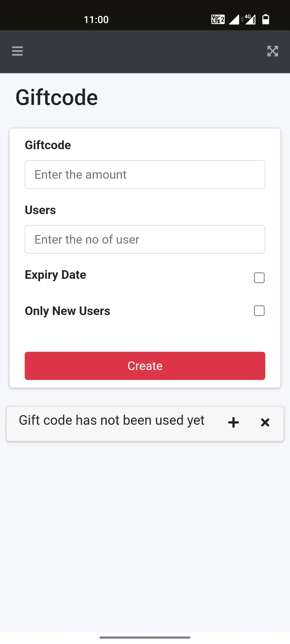Open the hamburger navigation menu
The width and height of the screenshot is (290, 644).
coord(17,51)
